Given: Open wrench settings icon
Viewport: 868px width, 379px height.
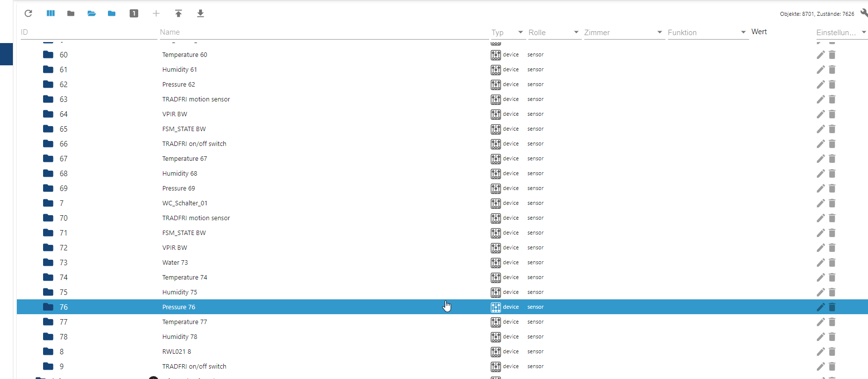Looking at the screenshot, I should [864, 13].
